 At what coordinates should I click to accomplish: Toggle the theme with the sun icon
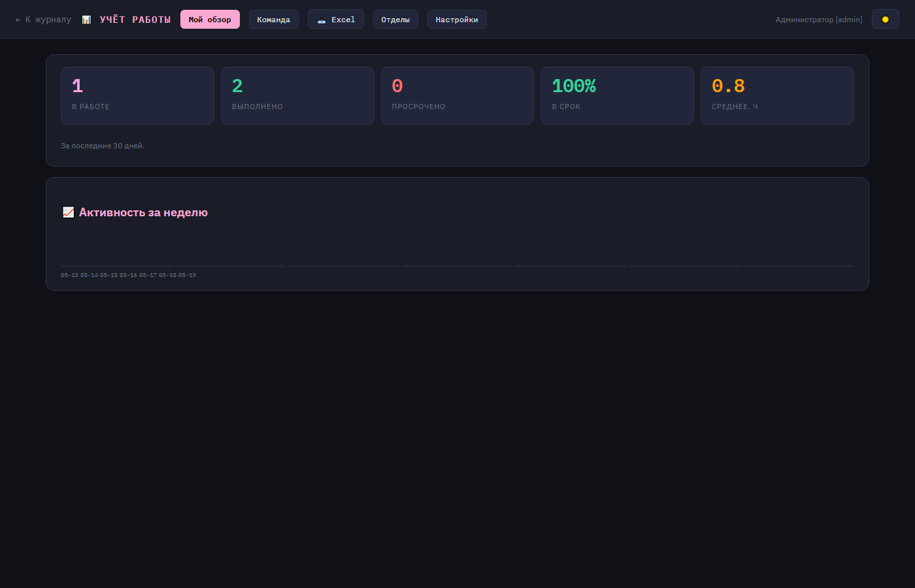tap(886, 20)
